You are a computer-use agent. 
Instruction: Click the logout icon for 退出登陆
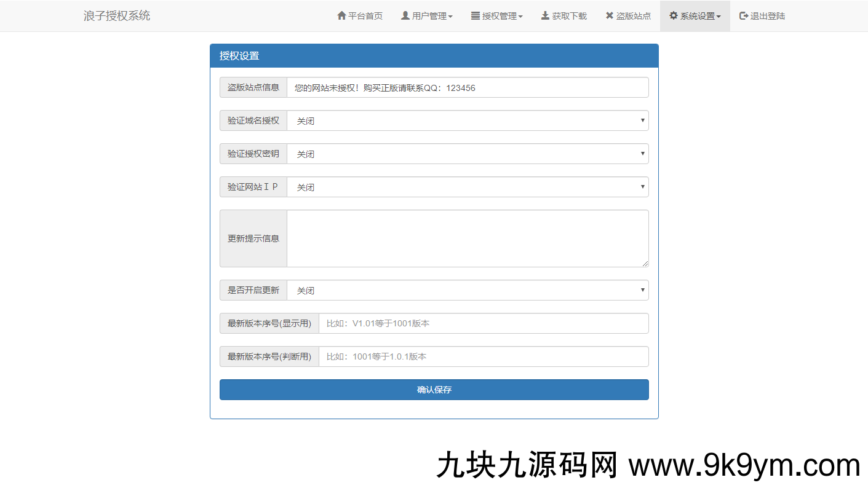(744, 16)
